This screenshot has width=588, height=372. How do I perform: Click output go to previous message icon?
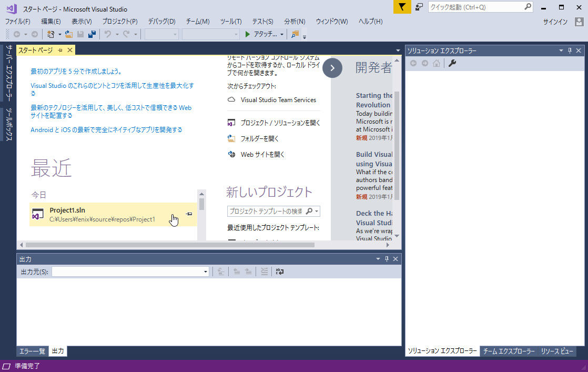point(237,272)
